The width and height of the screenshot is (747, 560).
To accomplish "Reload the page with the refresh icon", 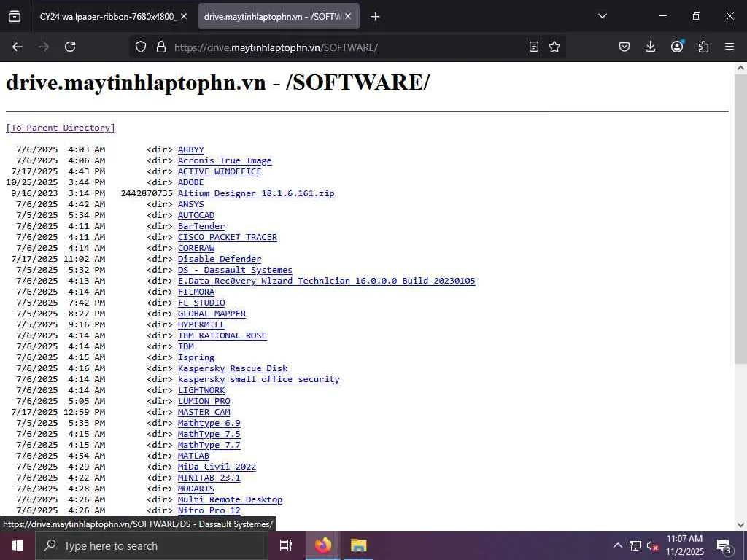I will pos(70,47).
